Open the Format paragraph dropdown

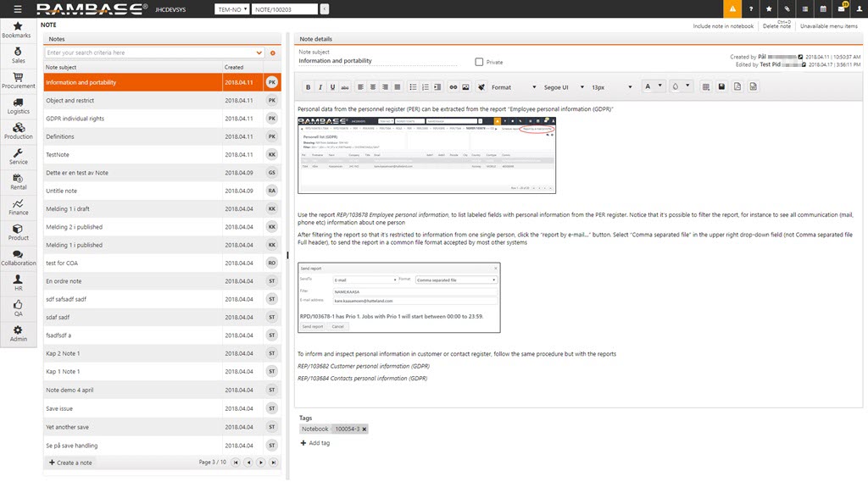[x=513, y=87]
